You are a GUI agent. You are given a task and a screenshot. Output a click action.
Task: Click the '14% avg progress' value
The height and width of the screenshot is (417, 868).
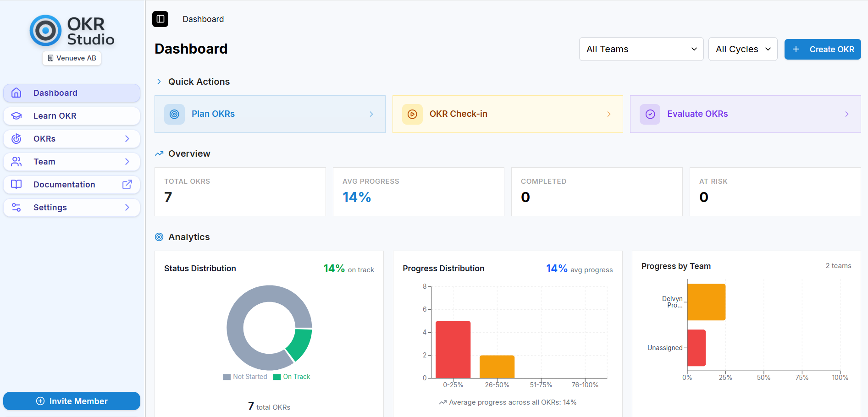point(579,269)
